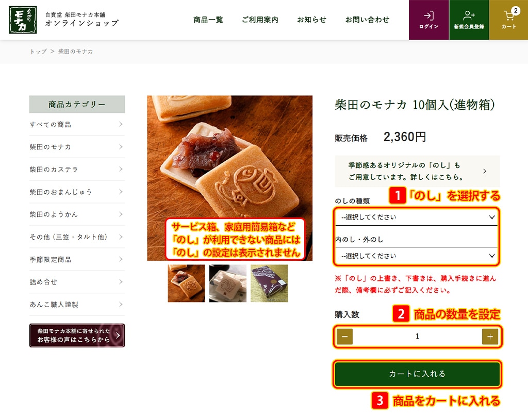The width and height of the screenshot is (528, 420).
Task: Go to お知らせ in the menu
Action: pyautogui.click(x=311, y=20)
